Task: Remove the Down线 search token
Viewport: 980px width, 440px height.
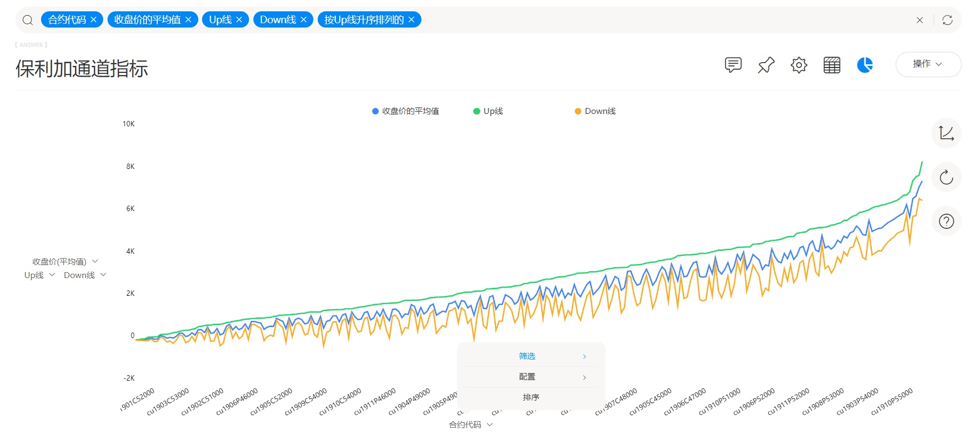Action: tap(303, 19)
